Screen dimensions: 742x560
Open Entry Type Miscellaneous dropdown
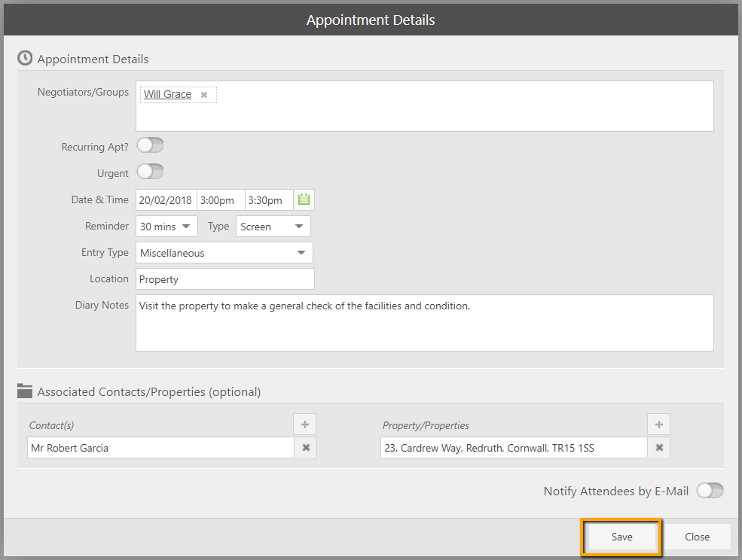tap(224, 253)
